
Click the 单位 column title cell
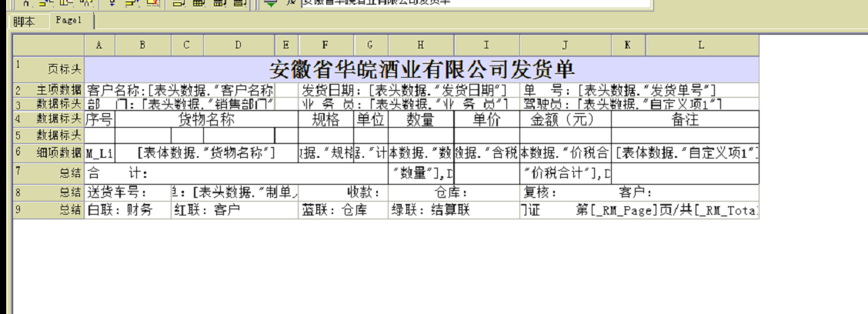click(x=371, y=119)
